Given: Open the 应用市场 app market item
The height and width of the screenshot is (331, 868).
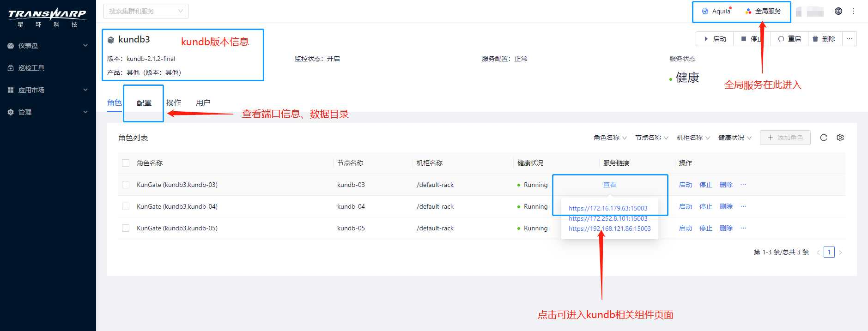Looking at the screenshot, I should [31, 90].
